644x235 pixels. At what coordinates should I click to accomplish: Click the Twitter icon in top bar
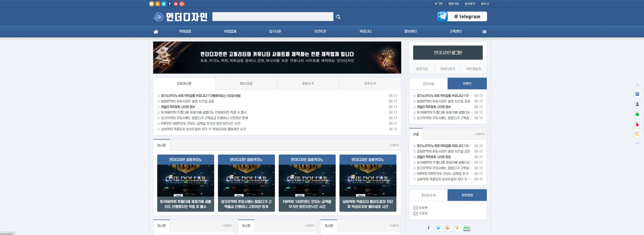164,4
